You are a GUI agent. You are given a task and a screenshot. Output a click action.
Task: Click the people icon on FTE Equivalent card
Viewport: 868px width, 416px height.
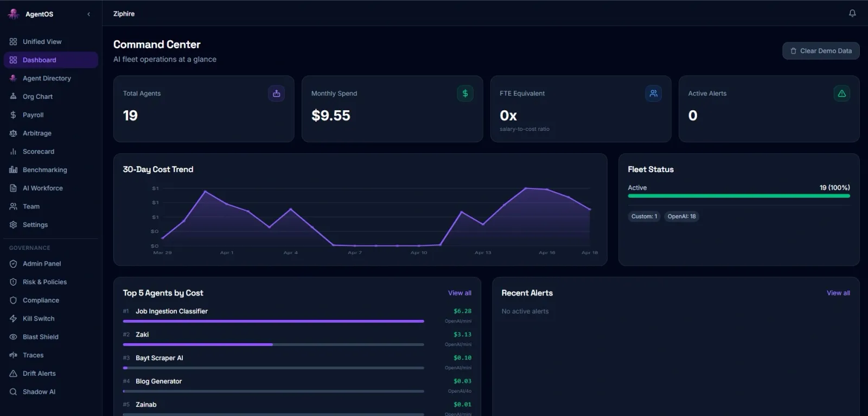653,93
